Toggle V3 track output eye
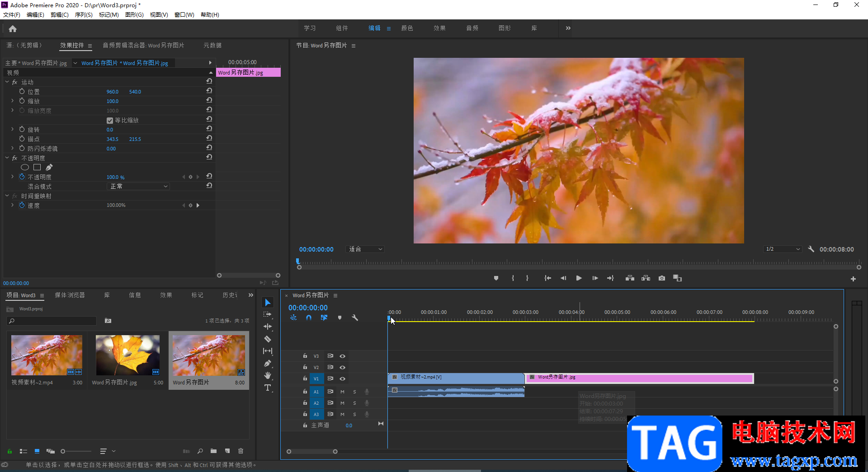Viewport: 868px width, 472px height. pos(342,356)
